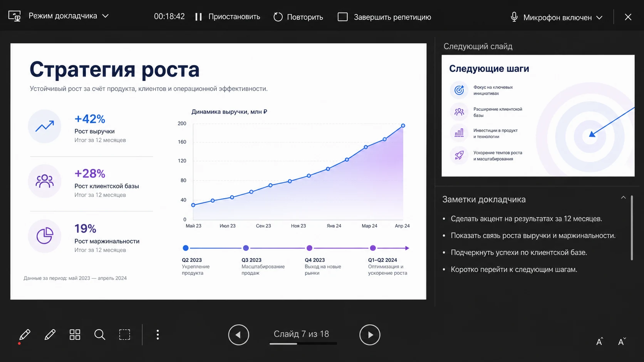Click the 'Заметки докладчика' heading
Viewport: 644px width, 362px height.
tap(484, 199)
